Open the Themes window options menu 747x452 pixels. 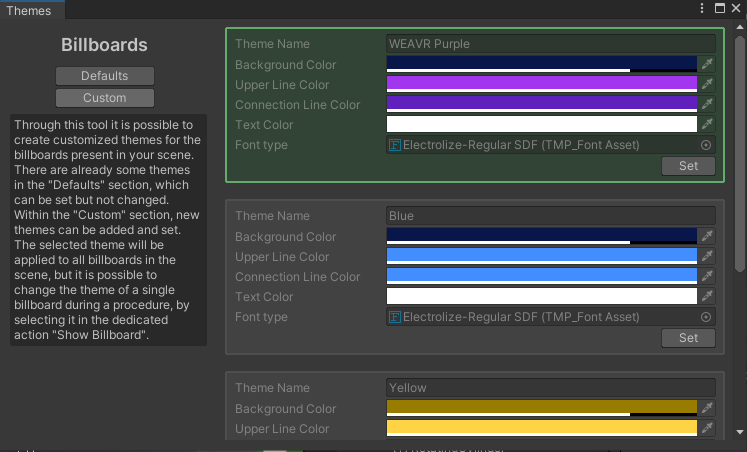pyautogui.click(x=702, y=8)
